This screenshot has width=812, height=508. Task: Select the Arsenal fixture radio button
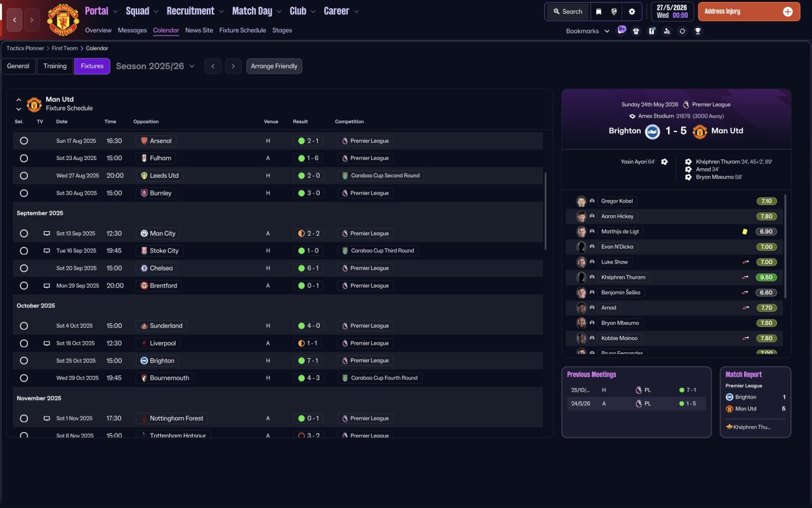24,141
